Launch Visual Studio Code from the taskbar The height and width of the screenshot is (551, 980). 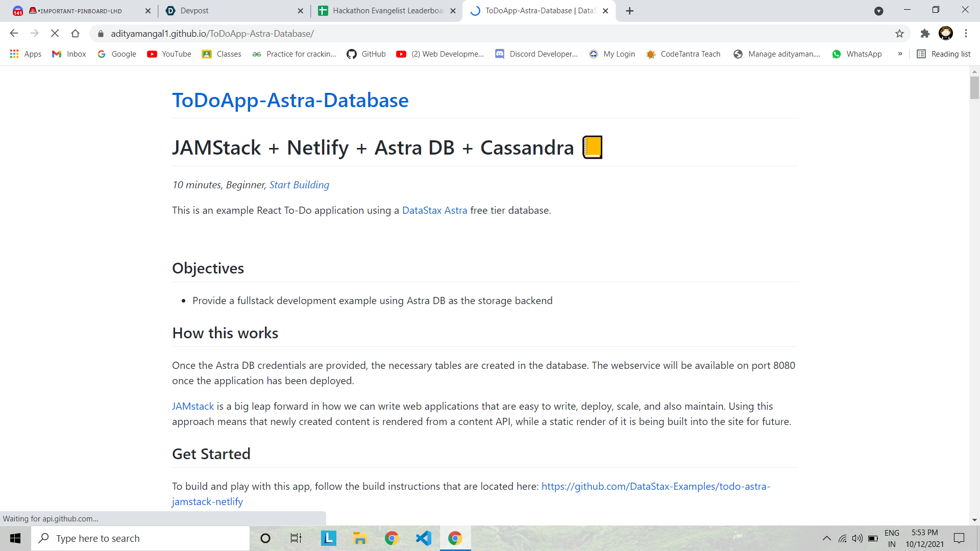coord(423,538)
